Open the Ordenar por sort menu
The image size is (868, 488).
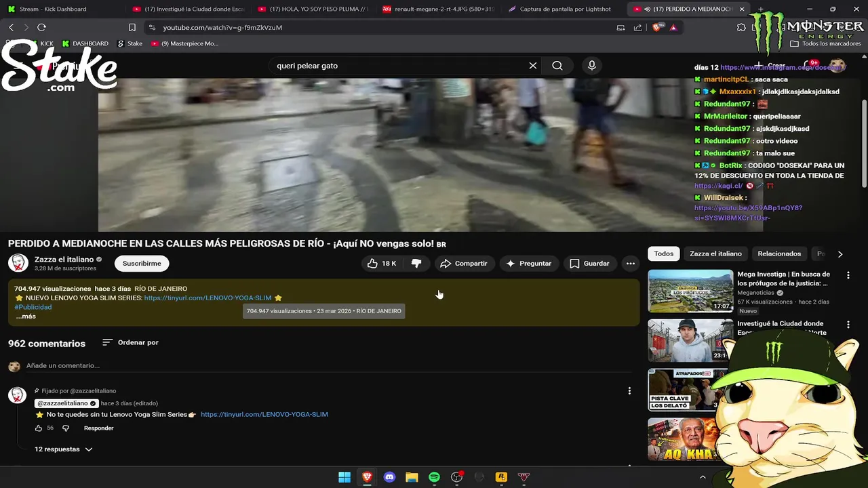[x=130, y=343]
